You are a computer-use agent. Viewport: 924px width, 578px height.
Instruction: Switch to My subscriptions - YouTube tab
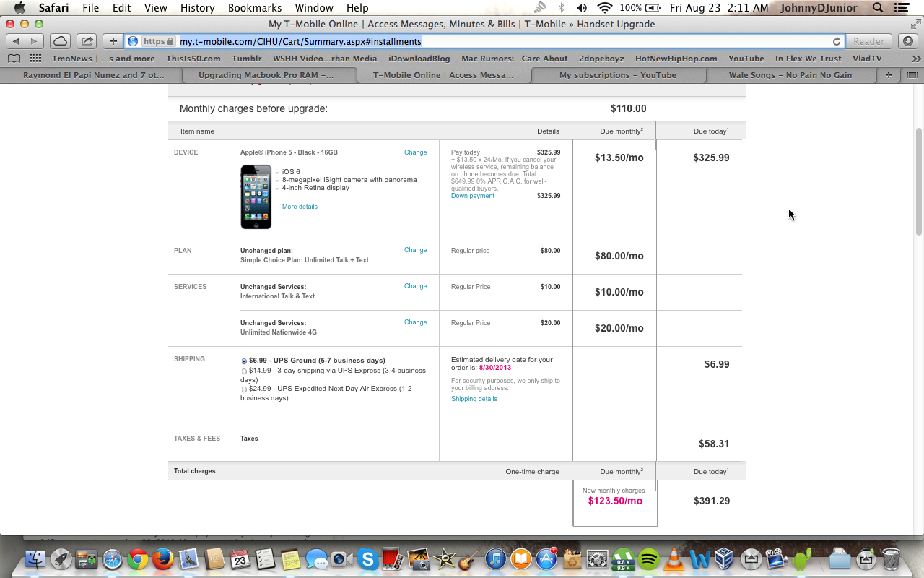click(618, 75)
